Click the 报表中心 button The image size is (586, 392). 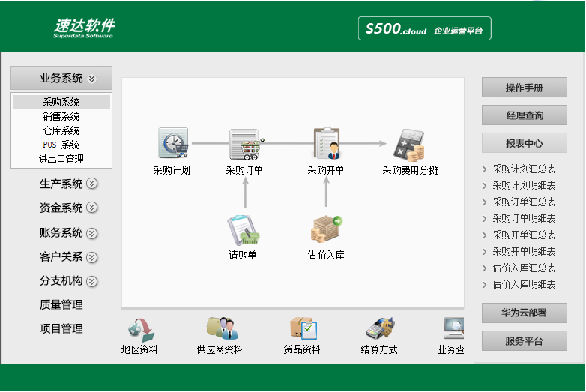[525, 143]
